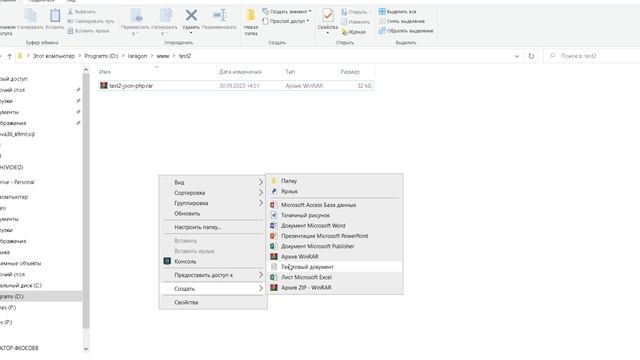Open the Easy access (Простой доступ) dropdown
The image size is (640, 360).
click(285, 21)
